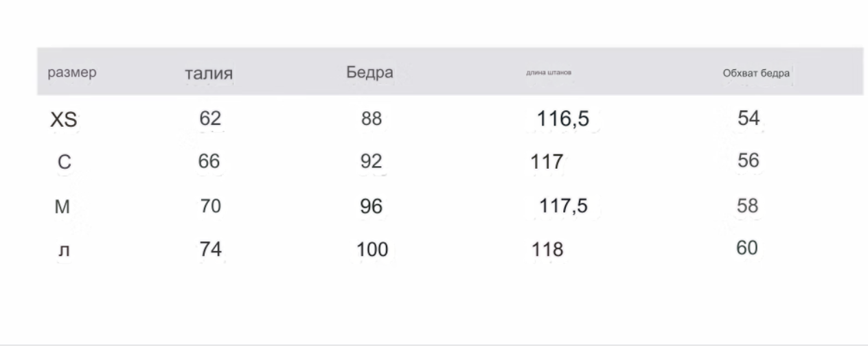Select the талия column header
Screen dimensions: 868x354
tap(209, 73)
